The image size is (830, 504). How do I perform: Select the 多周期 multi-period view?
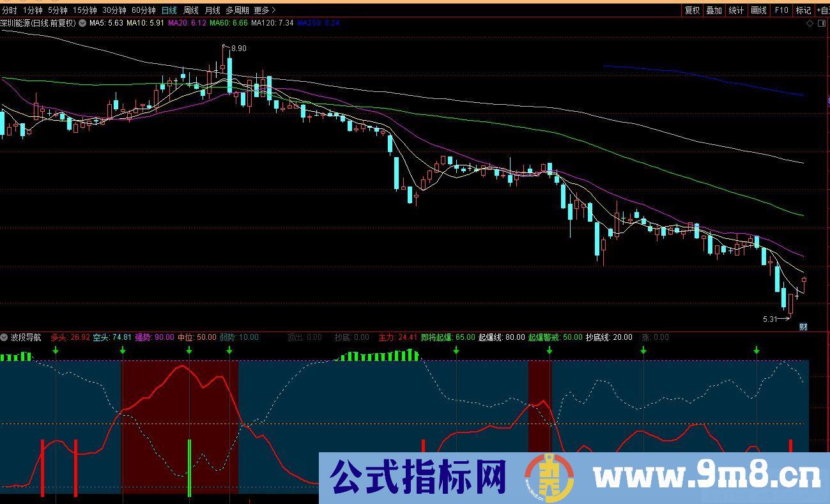[x=237, y=10]
